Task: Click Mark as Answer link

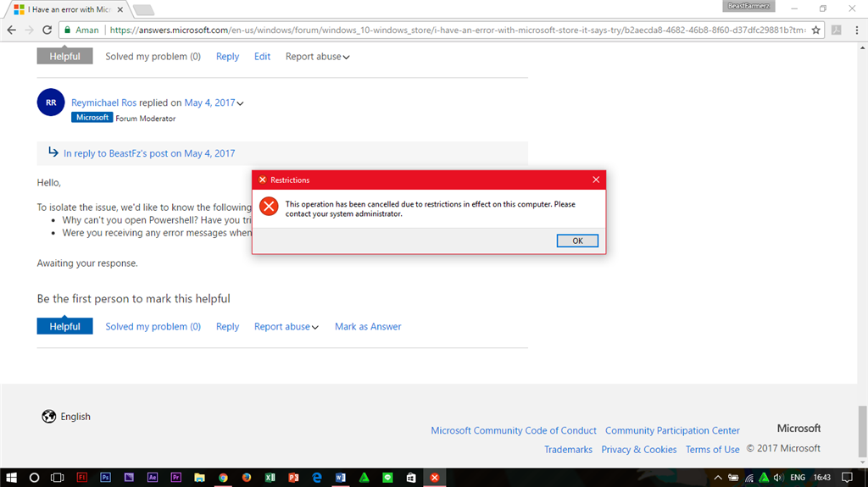Action: click(x=368, y=327)
